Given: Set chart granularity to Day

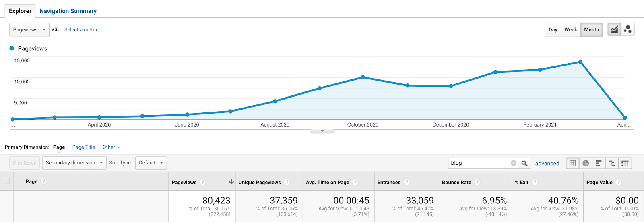Looking at the screenshot, I should [x=553, y=29].
